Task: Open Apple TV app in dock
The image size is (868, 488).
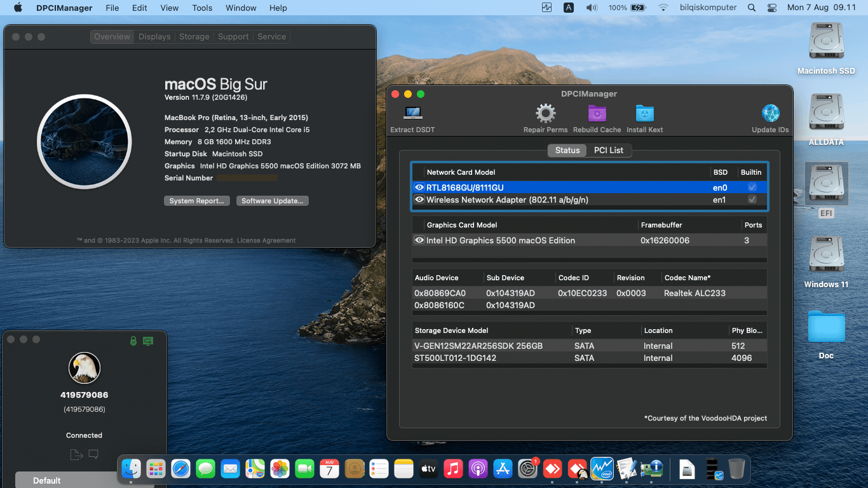Action: (x=428, y=469)
